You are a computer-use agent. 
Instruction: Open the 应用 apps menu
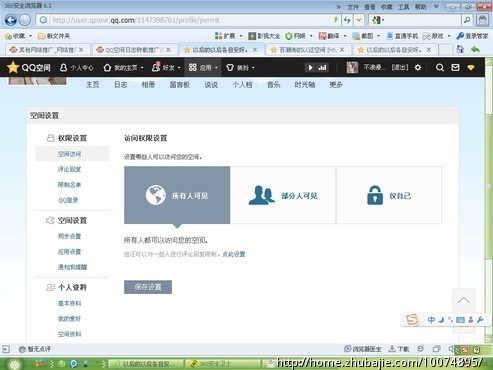203,68
